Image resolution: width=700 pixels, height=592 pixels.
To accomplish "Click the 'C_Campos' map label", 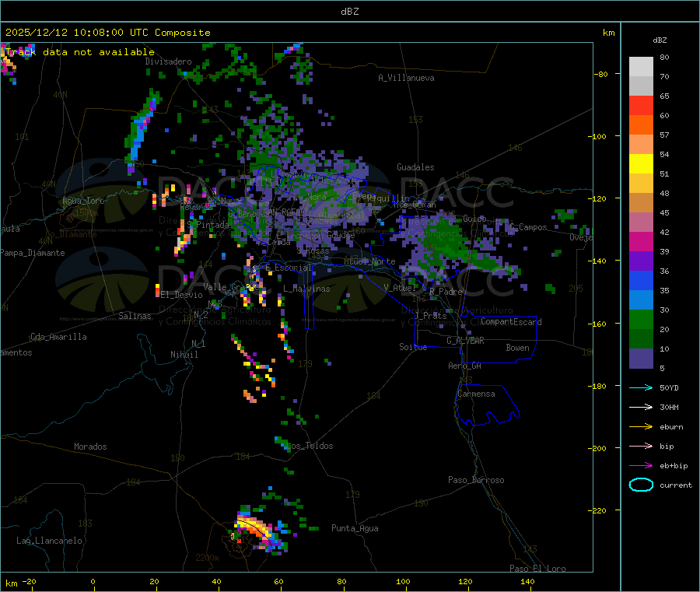I will (x=529, y=227).
